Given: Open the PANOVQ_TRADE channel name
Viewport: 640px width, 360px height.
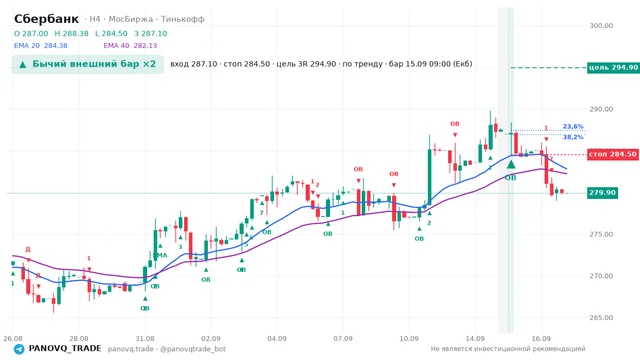Looking at the screenshot, I should 65,349.
